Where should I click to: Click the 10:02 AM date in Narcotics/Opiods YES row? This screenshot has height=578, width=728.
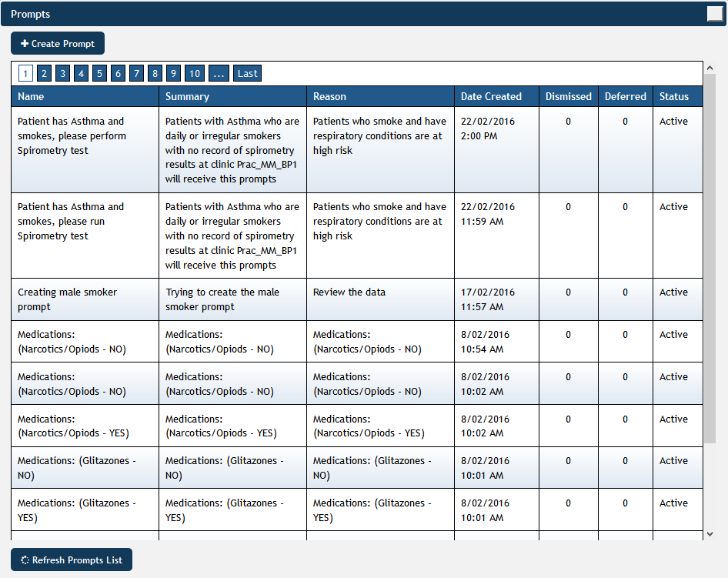click(497, 426)
